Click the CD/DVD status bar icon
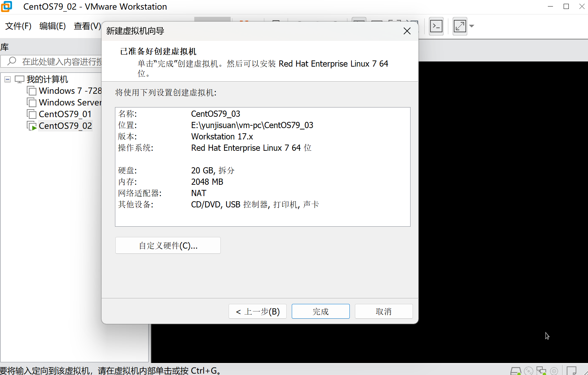Screen dimensions: 588x375 529,371
